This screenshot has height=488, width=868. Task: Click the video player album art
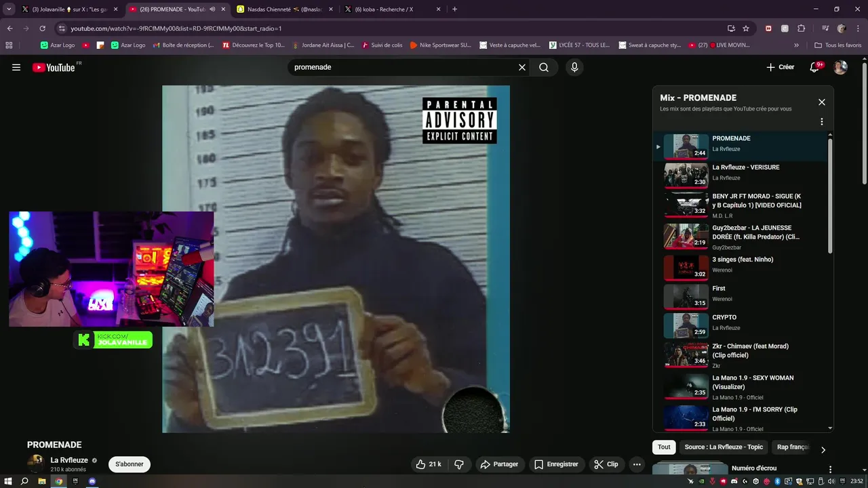pyautogui.click(x=336, y=259)
